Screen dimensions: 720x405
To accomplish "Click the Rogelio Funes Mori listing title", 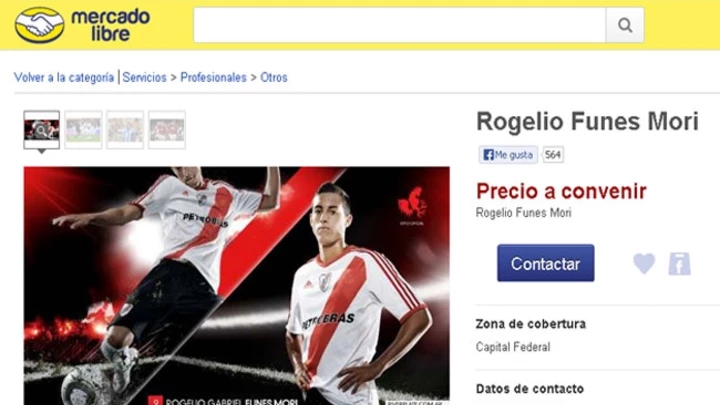I will 587,122.
